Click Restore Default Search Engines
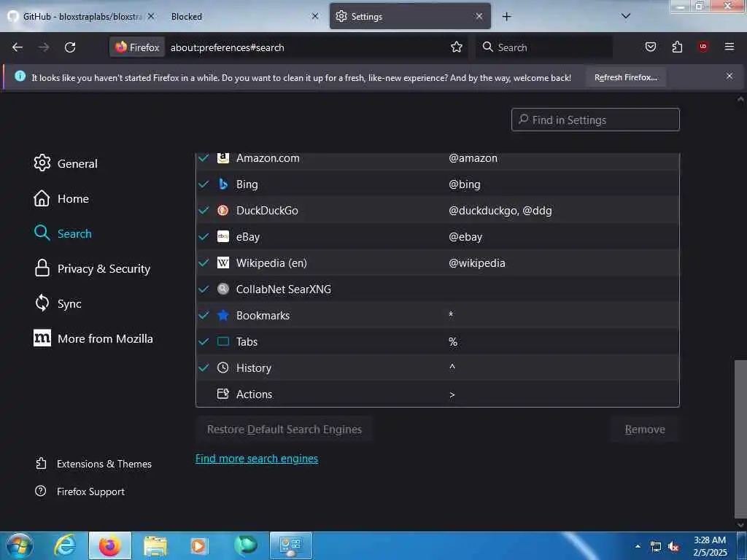Screen dimensions: 747x560 click(285, 429)
